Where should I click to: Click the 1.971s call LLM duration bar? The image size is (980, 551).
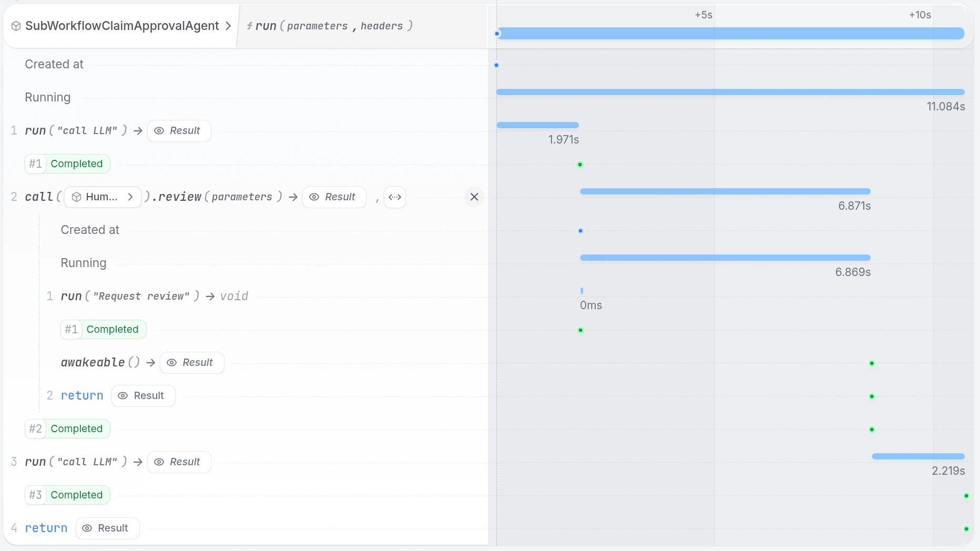click(x=537, y=125)
